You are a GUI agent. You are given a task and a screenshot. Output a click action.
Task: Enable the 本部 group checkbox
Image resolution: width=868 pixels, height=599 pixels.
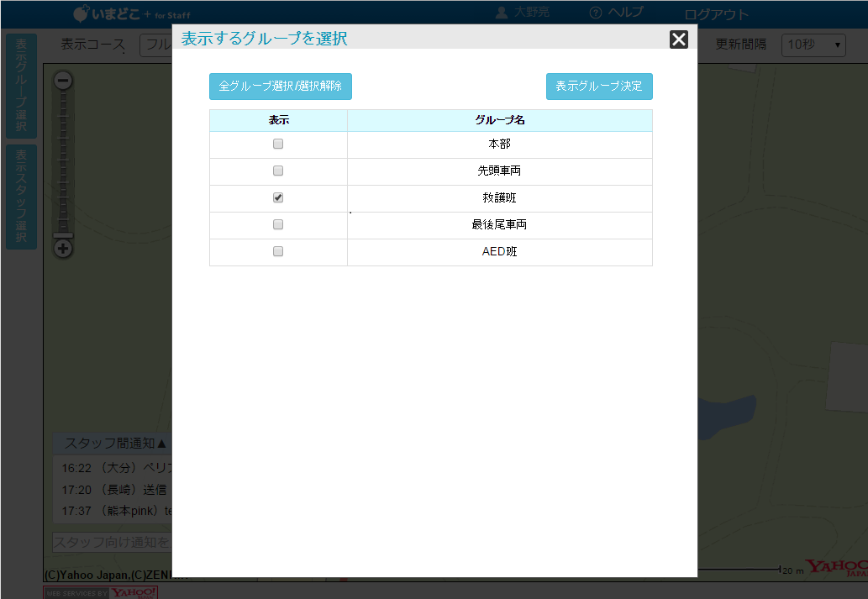tap(278, 144)
